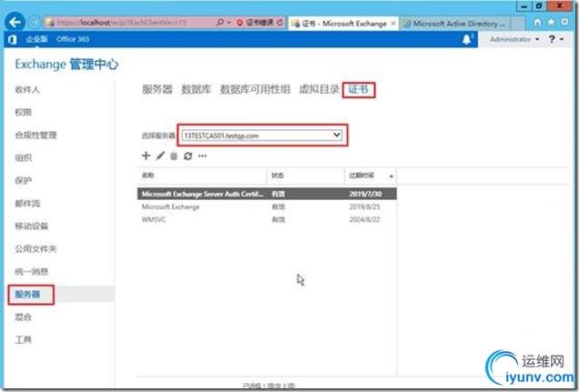Open the address bar search magnifier

[220, 23]
